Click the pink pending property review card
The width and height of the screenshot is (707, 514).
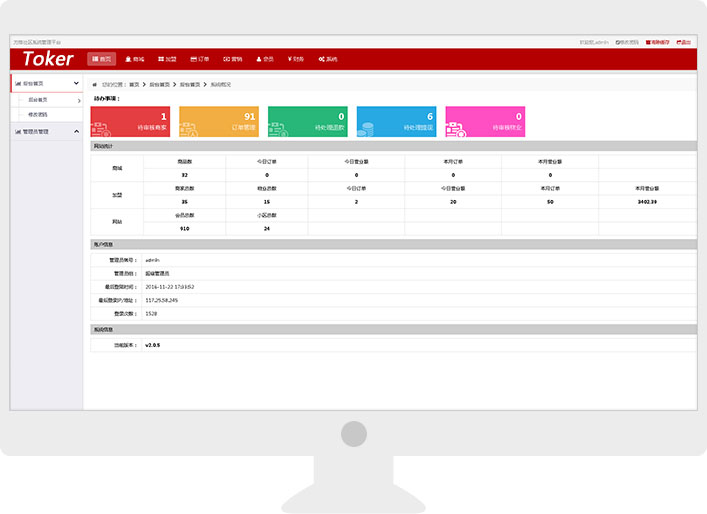[x=485, y=122]
